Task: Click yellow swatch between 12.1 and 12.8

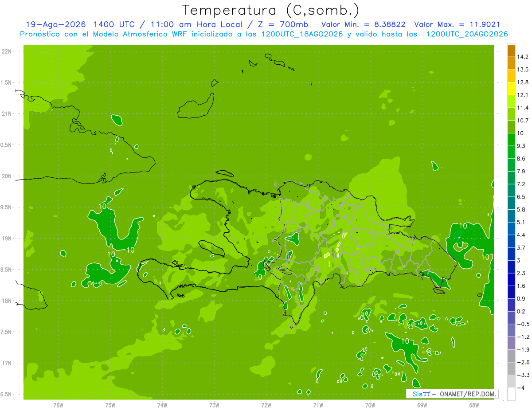Action: [x=511, y=89]
